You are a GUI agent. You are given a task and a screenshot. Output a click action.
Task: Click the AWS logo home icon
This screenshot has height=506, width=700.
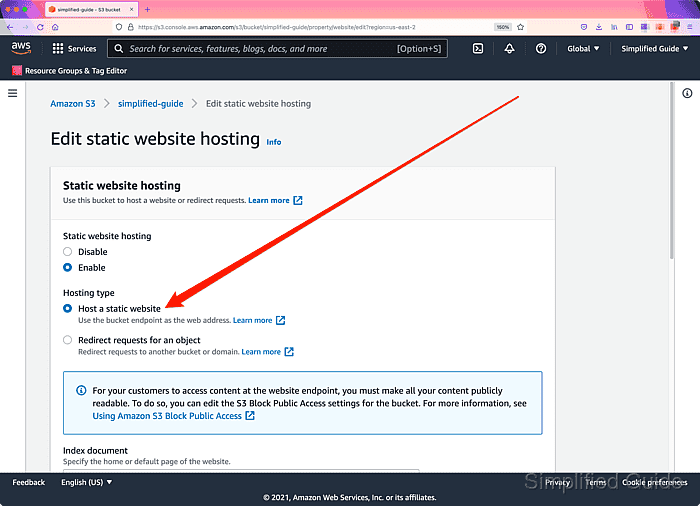click(21, 48)
